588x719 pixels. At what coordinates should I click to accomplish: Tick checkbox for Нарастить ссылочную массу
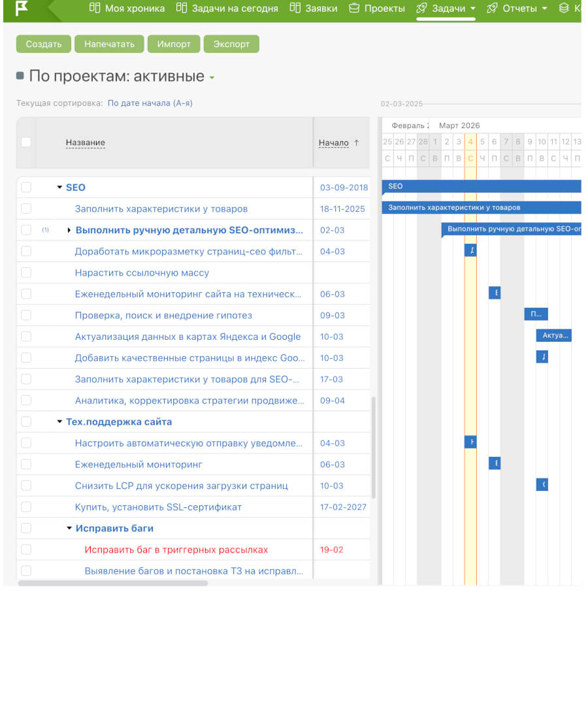pyautogui.click(x=26, y=273)
